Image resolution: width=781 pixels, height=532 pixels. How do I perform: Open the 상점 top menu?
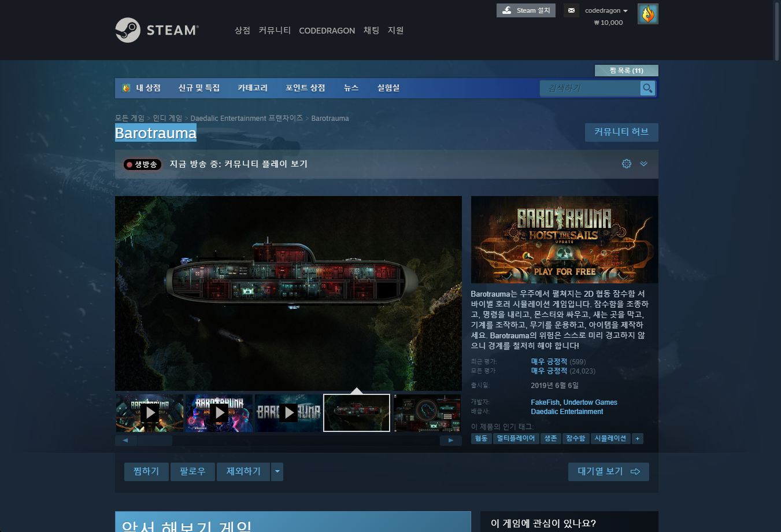coord(242,31)
